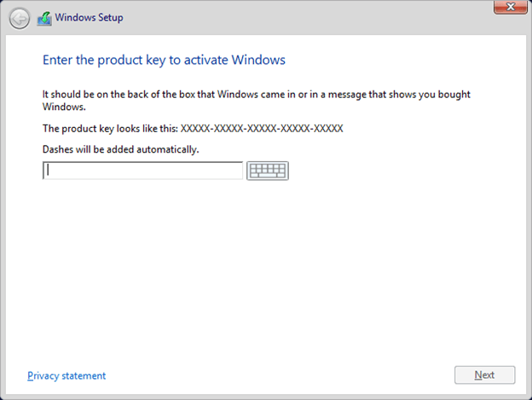Viewport: 532px width, 400px height.
Task: Click the empty title bar area
Action: (x=298, y=17)
